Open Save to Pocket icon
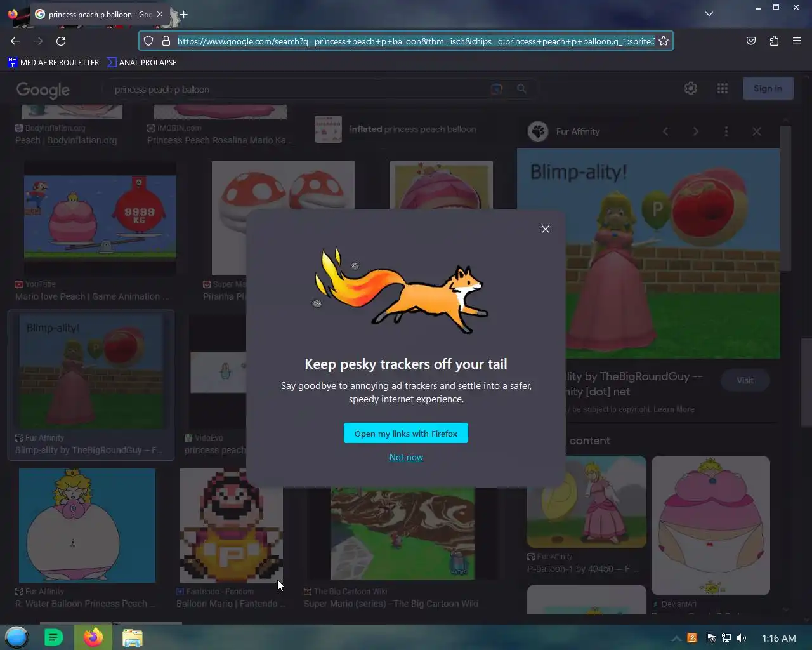Viewport: 812px width, 650px height. pyautogui.click(x=751, y=41)
